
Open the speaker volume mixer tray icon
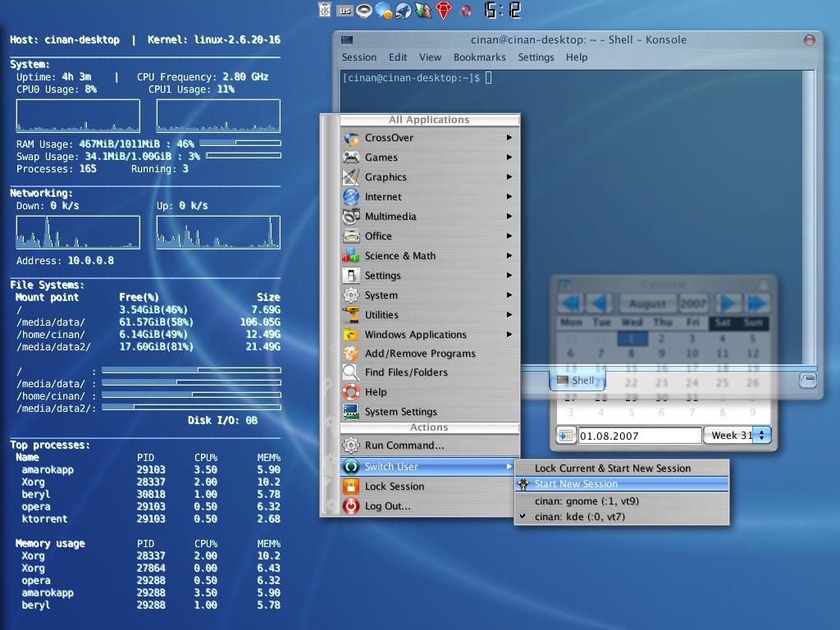pos(364,10)
